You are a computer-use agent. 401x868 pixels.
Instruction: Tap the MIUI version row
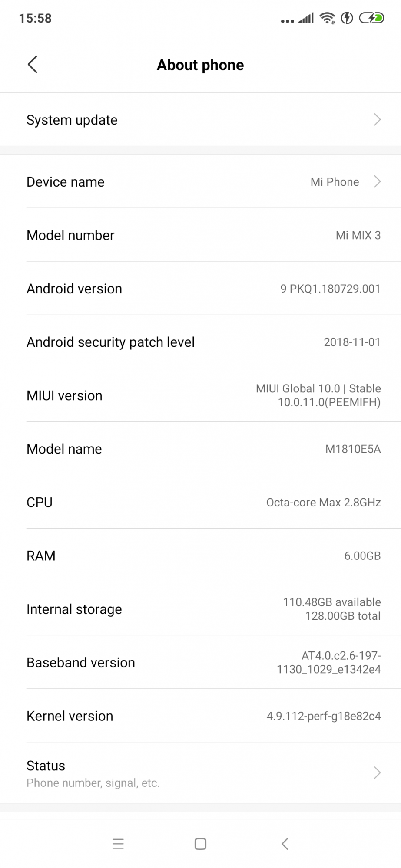point(200,395)
